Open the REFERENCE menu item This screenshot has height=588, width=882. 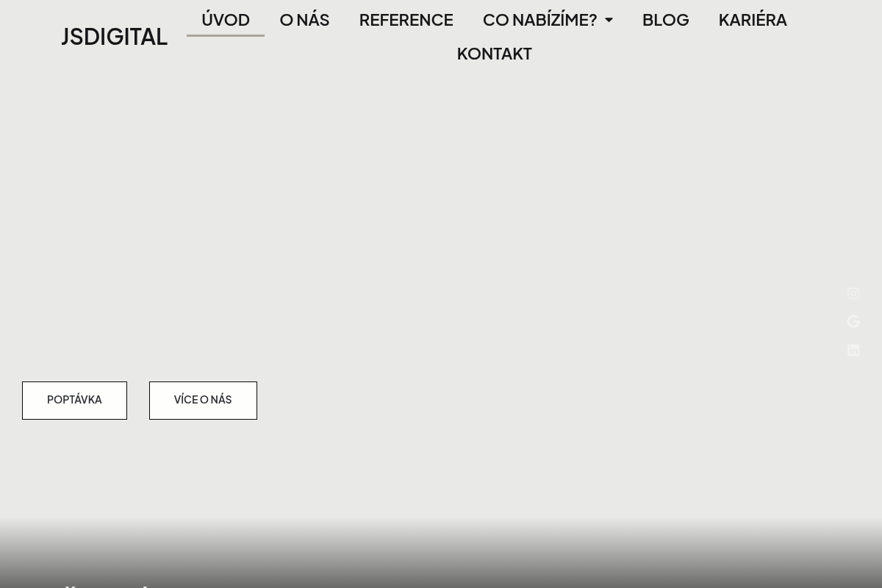[406, 19]
